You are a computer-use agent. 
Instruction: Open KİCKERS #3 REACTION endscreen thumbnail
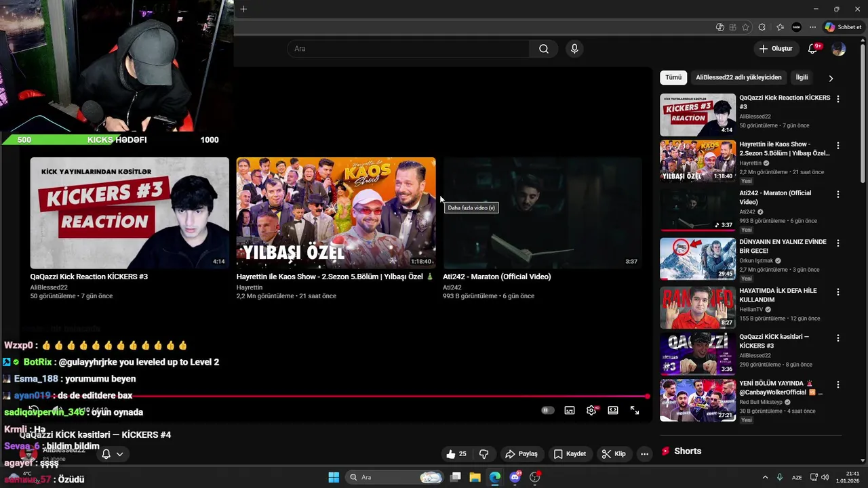[x=130, y=213]
